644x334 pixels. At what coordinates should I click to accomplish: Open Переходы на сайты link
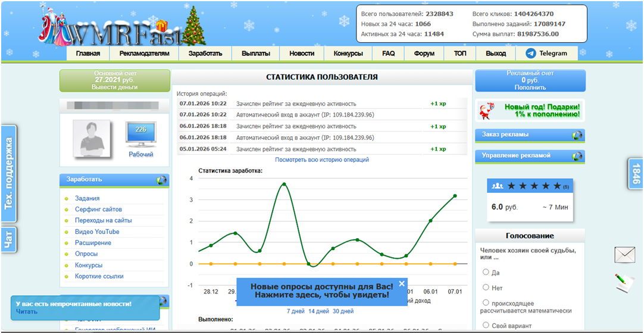point(103,221)
